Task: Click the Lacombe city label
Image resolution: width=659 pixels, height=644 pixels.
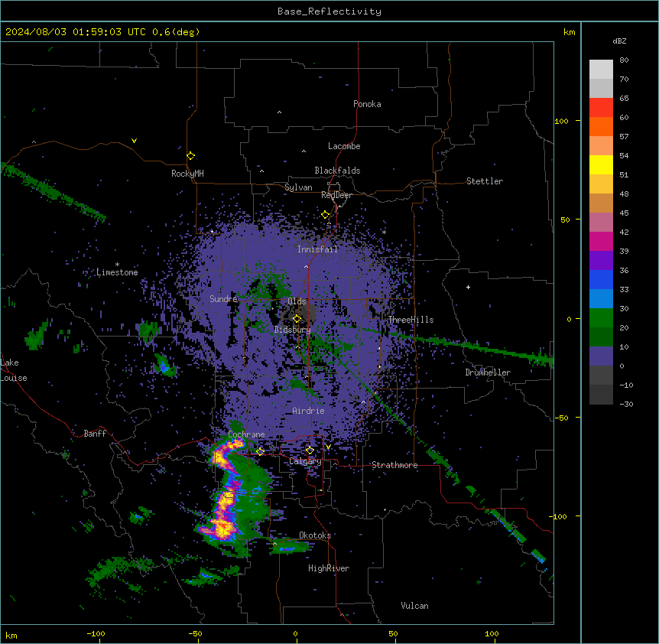Action: point(344,146)
